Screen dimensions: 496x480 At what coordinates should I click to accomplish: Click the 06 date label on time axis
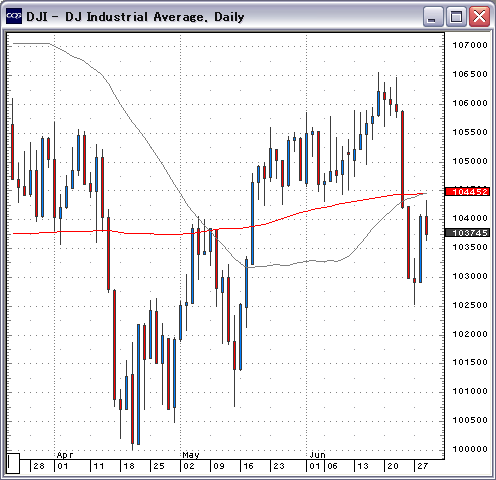[332, 466]
